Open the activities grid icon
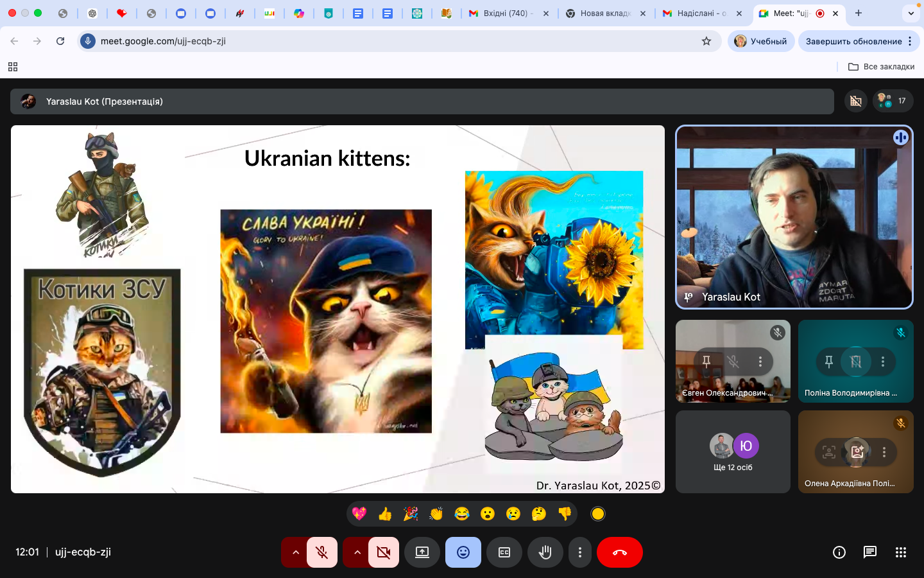 (x=901, y=552)
